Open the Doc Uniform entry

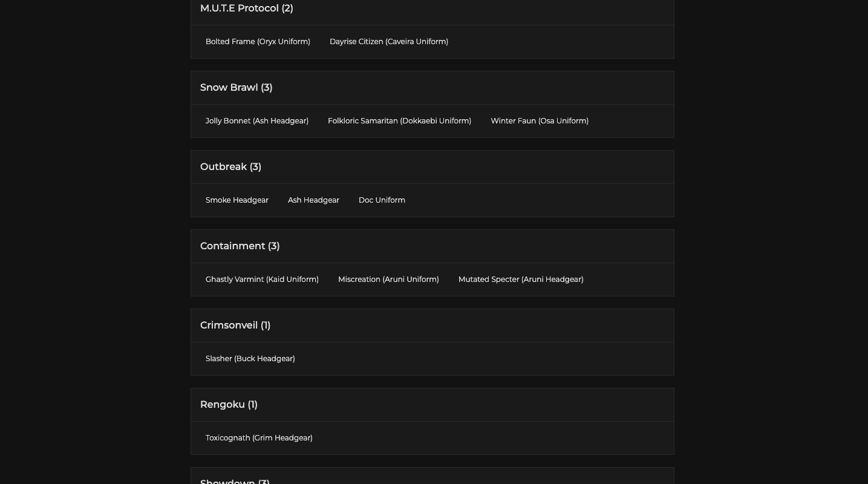pos(382,200)
